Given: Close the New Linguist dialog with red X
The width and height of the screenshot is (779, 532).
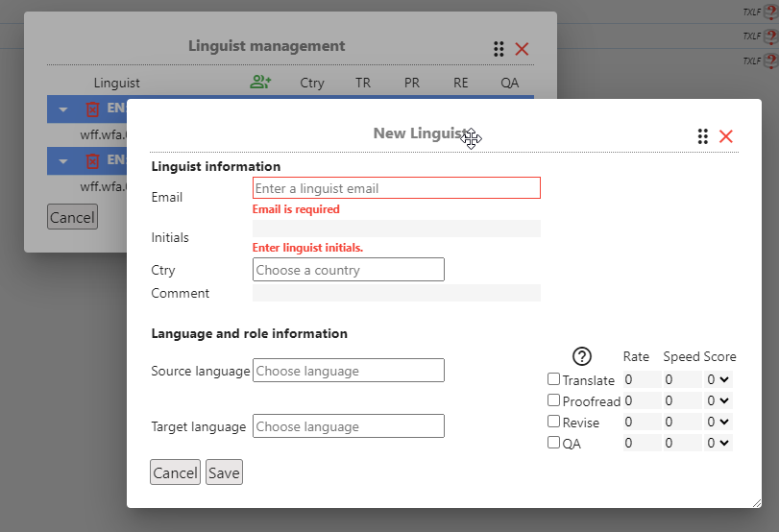Looking at the screenshot, I should pos(726,136).
